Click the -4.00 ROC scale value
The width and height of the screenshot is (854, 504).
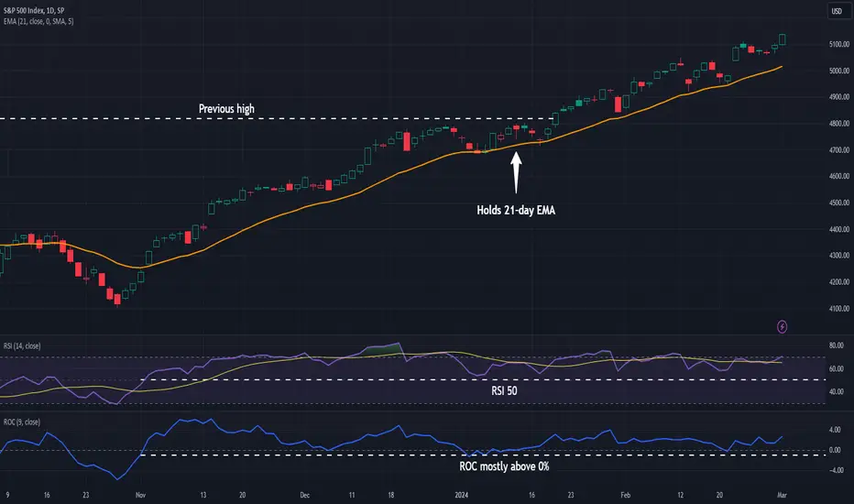click(835, 470)
